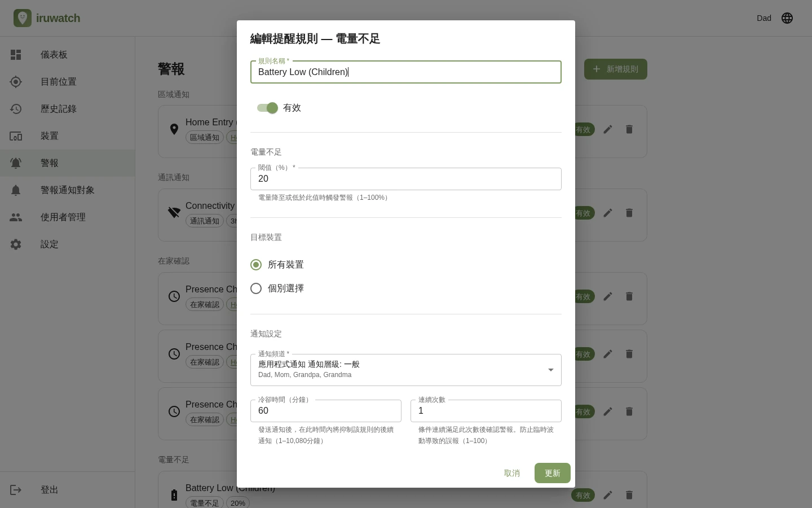The height and width of the screenshot is (508, 812).
Task: Open 歷史記錄 menu item
Action: [68, 109]
